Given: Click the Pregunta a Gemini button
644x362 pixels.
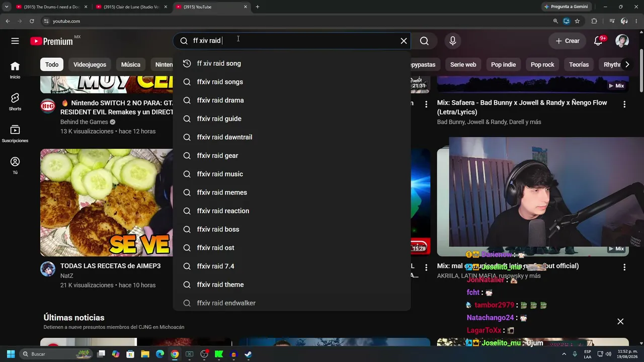Looking at the screenshot, I should point(566,7).
